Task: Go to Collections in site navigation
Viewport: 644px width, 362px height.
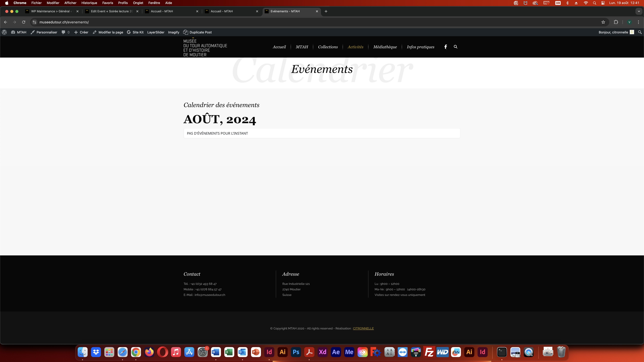Action: click(x=328, y=47)
